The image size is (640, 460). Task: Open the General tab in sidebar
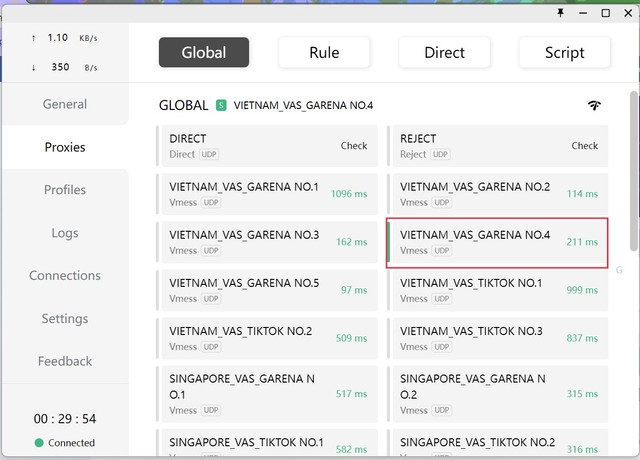click(64, 104)
